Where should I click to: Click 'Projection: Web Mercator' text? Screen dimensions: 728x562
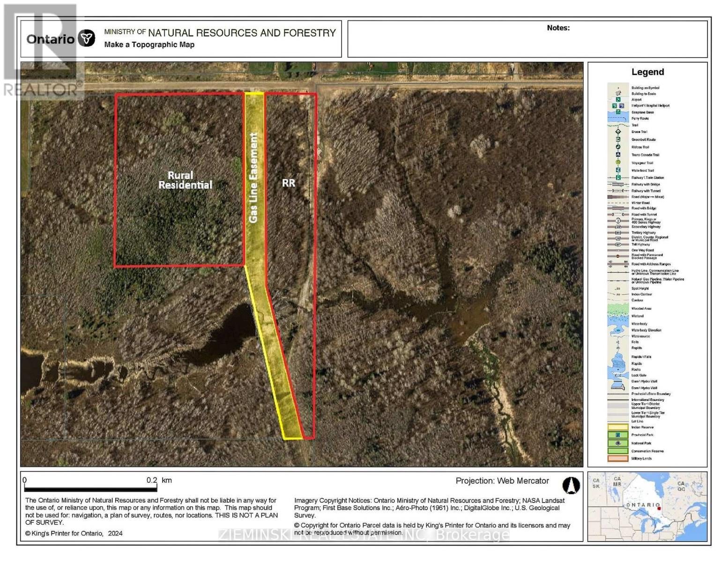click(x=502, y=481)
